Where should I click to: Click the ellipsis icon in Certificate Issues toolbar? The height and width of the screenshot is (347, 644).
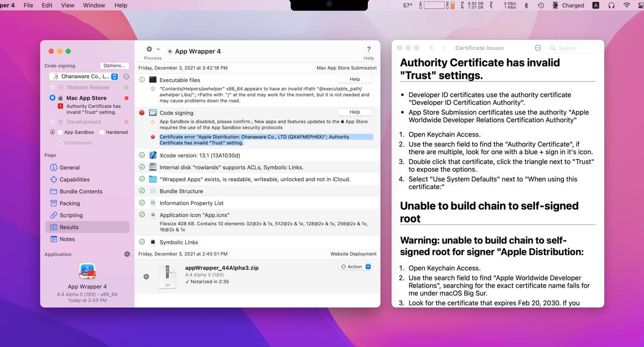[x=538, y=48]
